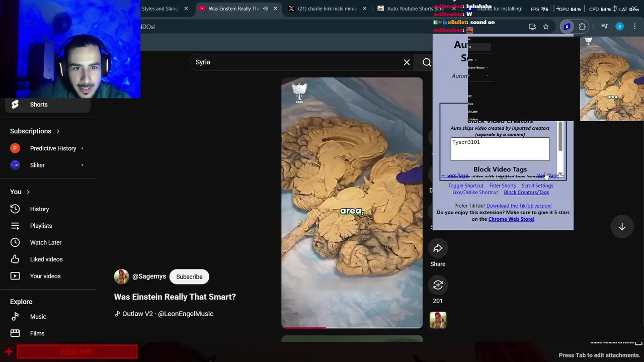Go to next Short with down arrow

(x=622, y=227)
